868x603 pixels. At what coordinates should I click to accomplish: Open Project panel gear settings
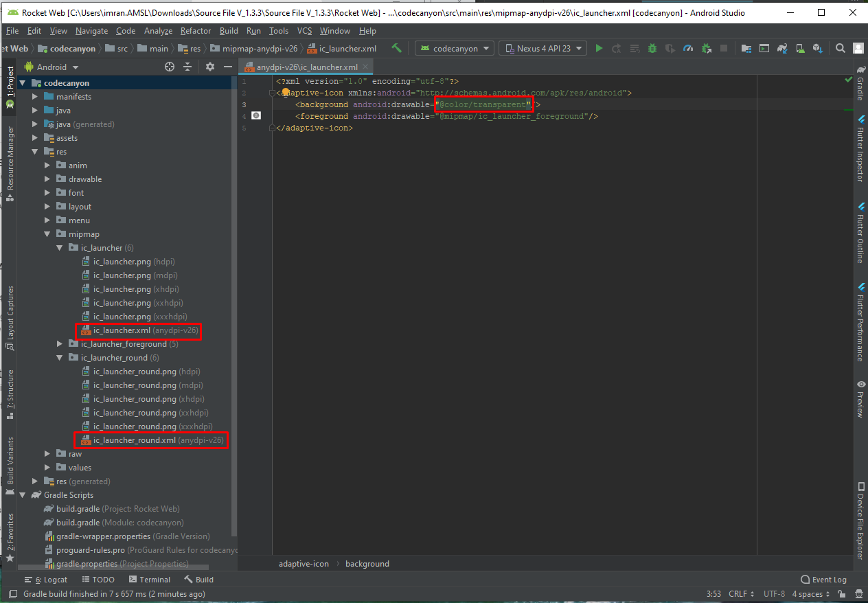pos(210,67)
